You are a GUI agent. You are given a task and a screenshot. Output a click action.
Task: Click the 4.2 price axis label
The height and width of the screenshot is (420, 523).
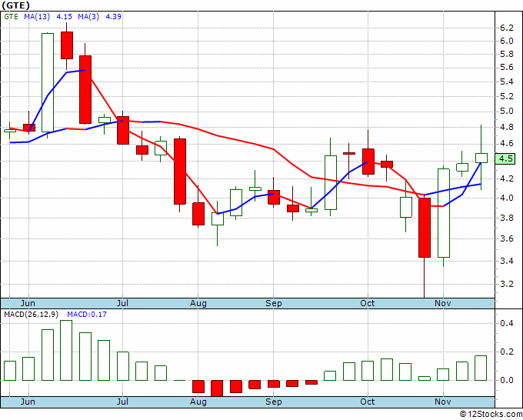tap(506, 178)
